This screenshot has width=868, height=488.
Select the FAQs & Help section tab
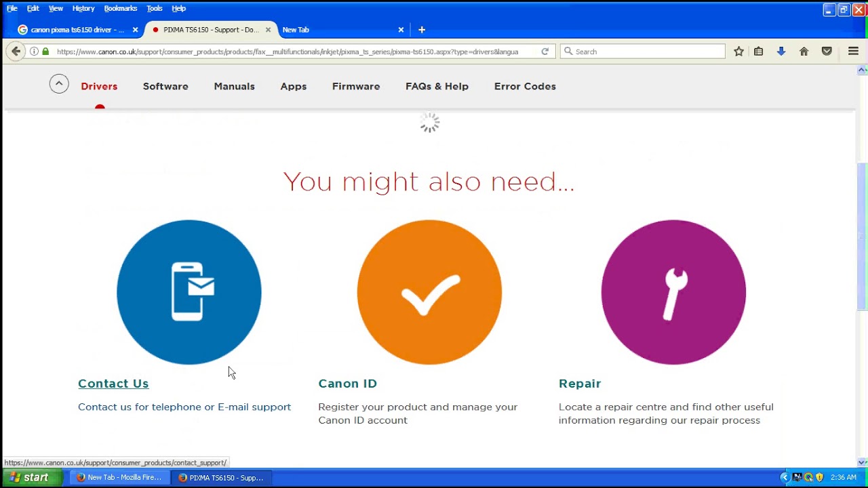pyautogui.click(x=437, y=86)
